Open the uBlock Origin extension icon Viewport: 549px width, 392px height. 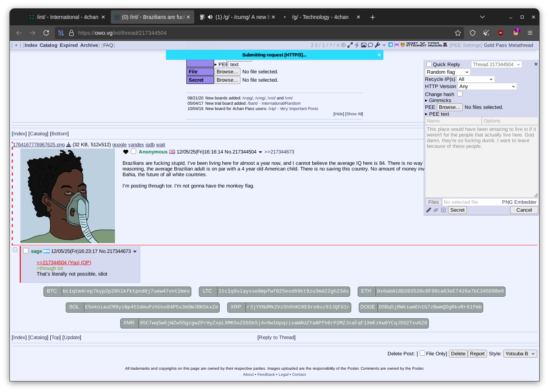501,33
